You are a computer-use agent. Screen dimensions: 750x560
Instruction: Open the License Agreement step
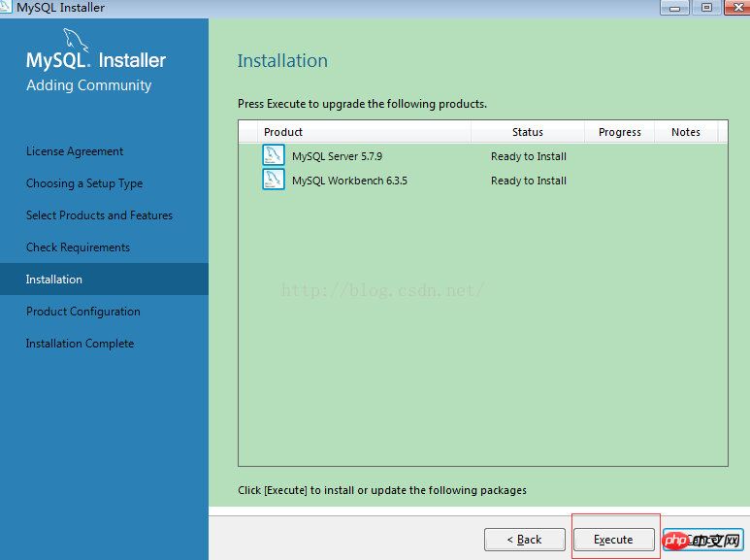(x=75, y=151)
